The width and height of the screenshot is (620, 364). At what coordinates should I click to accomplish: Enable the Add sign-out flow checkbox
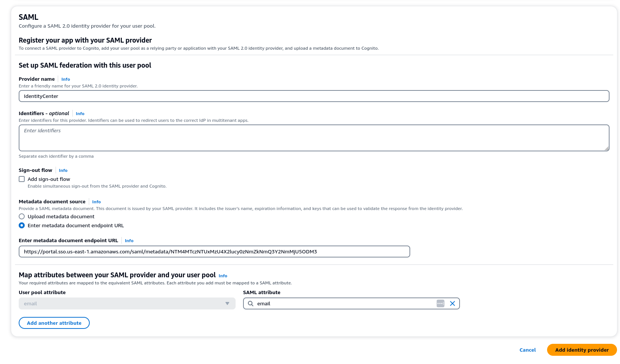click(x=22, y=179)
